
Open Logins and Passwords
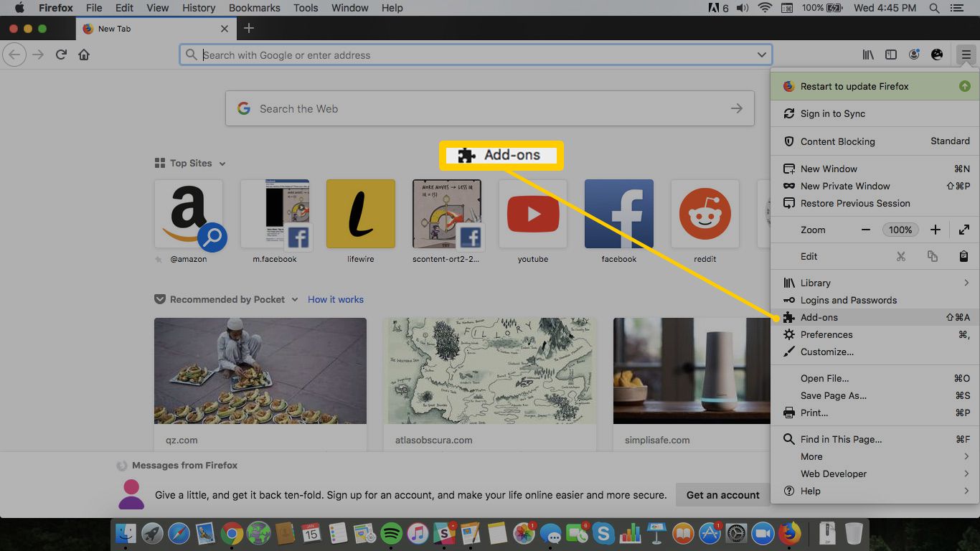[x=875, y=300]
